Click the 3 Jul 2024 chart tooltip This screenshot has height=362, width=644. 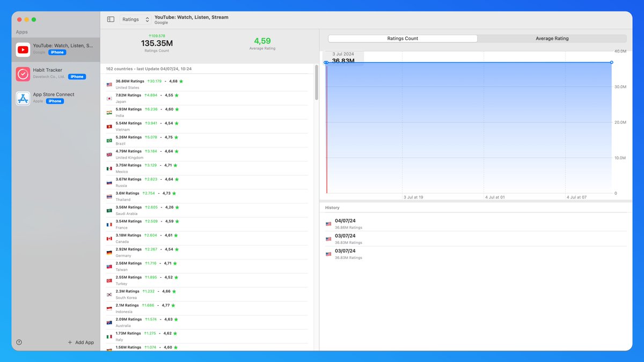(344, 57)
